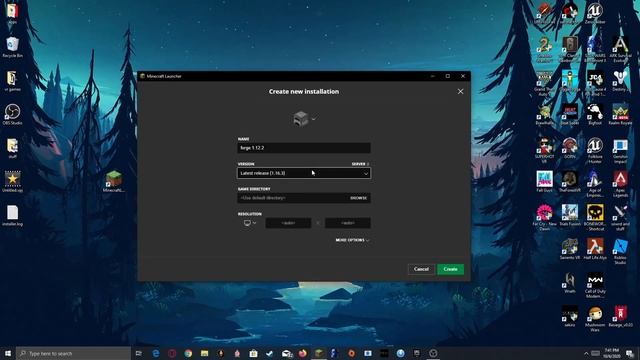Open the resolution monitor preset dropdown

point(250,223)
